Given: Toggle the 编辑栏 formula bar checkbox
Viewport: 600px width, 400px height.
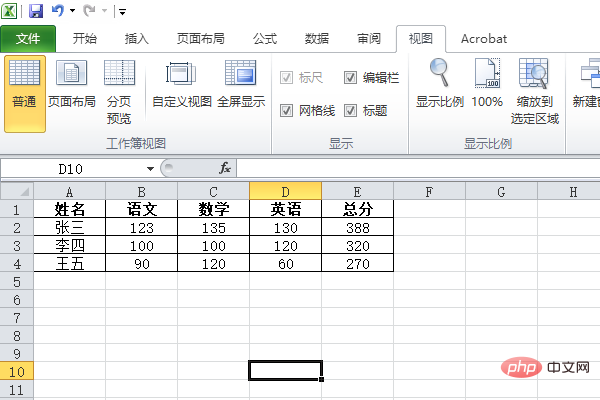Looking at the screenshot, I should tap(350, 78).
